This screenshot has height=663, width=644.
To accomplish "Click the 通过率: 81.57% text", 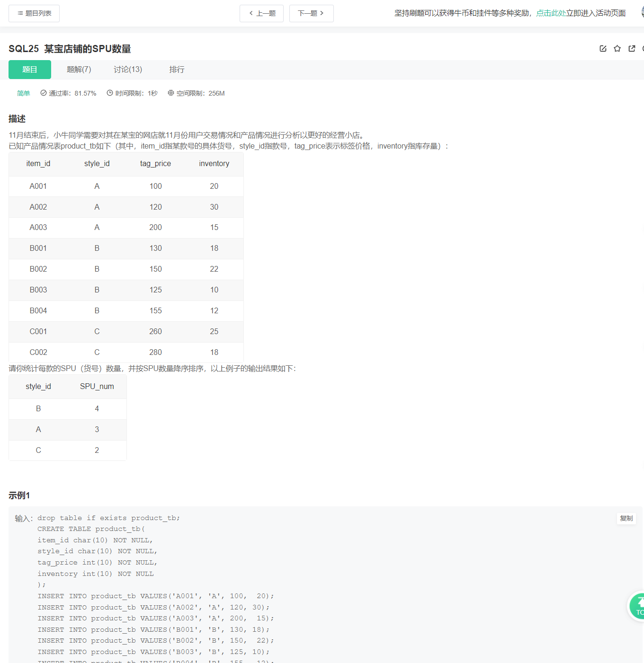I will tap(72, 93).
